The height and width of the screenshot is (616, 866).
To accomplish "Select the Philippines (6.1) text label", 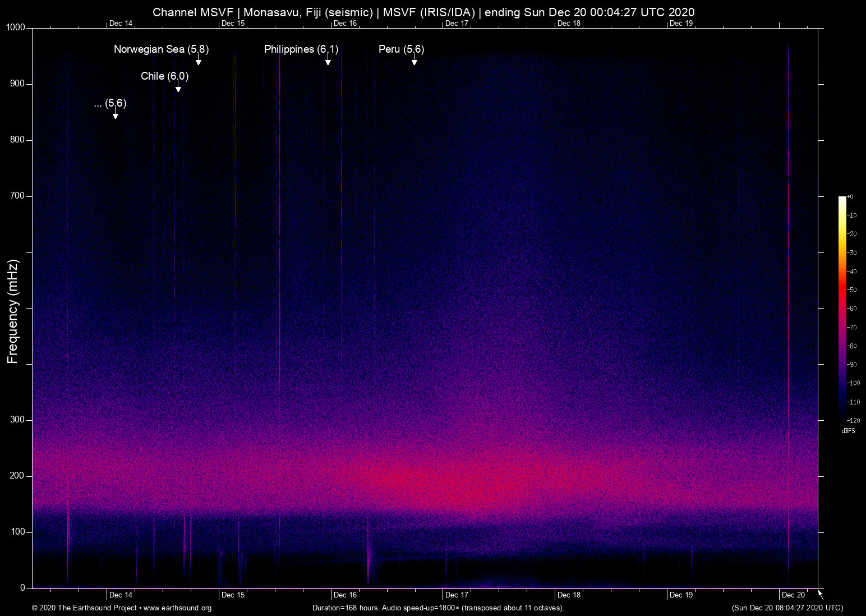I will tap(301, 49).
